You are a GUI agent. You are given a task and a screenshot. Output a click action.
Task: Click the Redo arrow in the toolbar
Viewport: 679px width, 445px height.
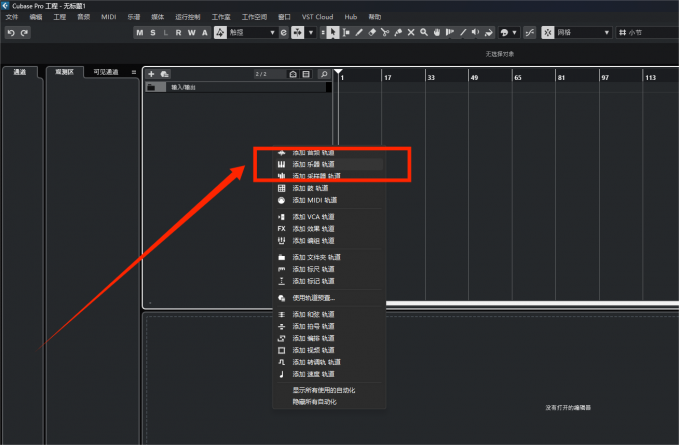pyautogui.click(x=24, y=32)
